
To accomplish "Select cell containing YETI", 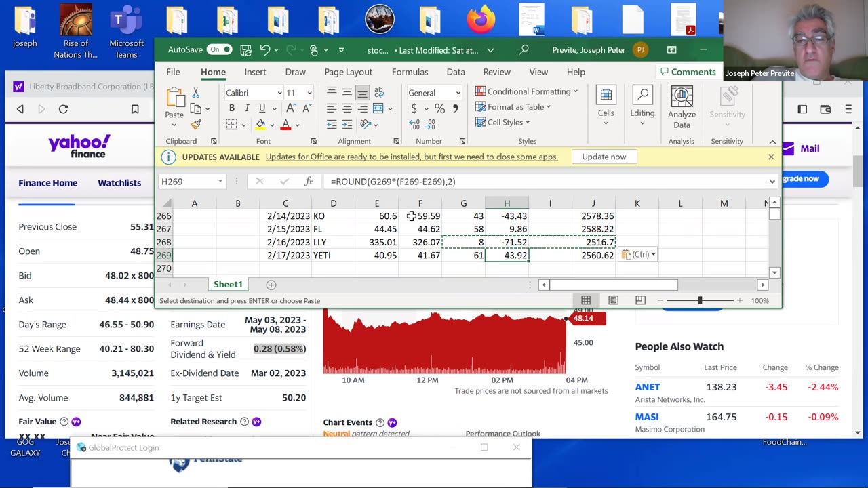I will (x=333, y=255).
